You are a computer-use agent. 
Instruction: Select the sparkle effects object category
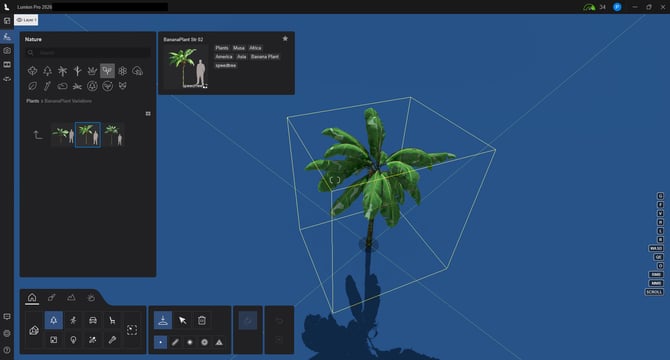[93, 340]
